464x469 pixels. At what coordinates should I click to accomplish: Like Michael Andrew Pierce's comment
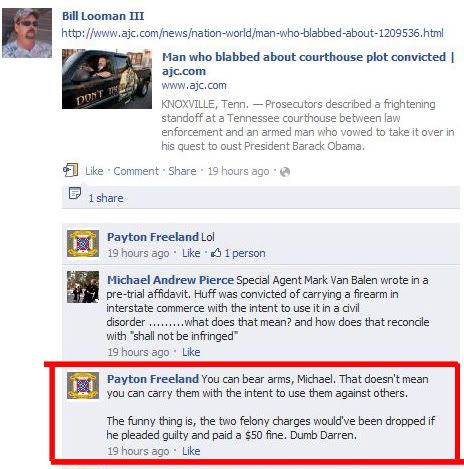(x=191, y=352)
